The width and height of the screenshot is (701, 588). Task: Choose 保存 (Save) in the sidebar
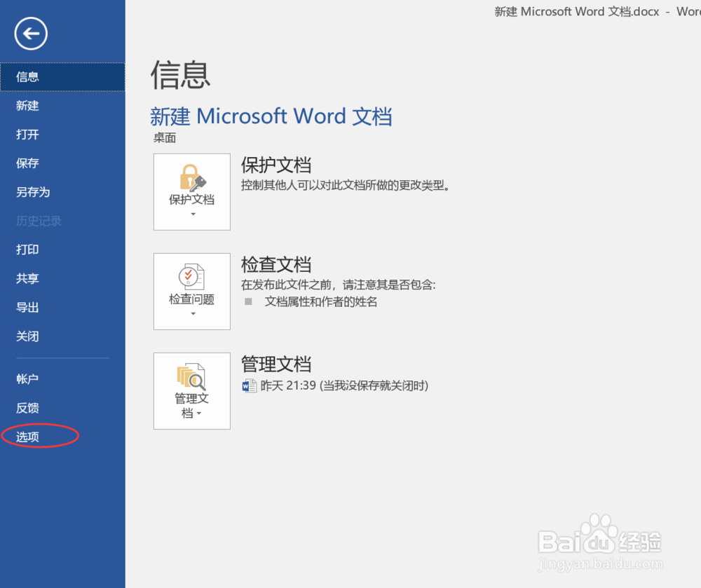click(x=62, y=163)
